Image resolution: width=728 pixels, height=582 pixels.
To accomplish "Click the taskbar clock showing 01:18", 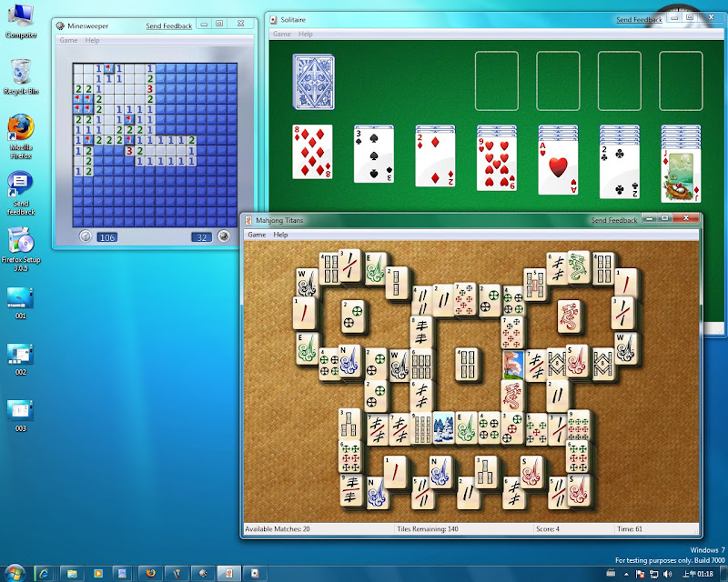I will pyautogui.click(x=697, y=574).
